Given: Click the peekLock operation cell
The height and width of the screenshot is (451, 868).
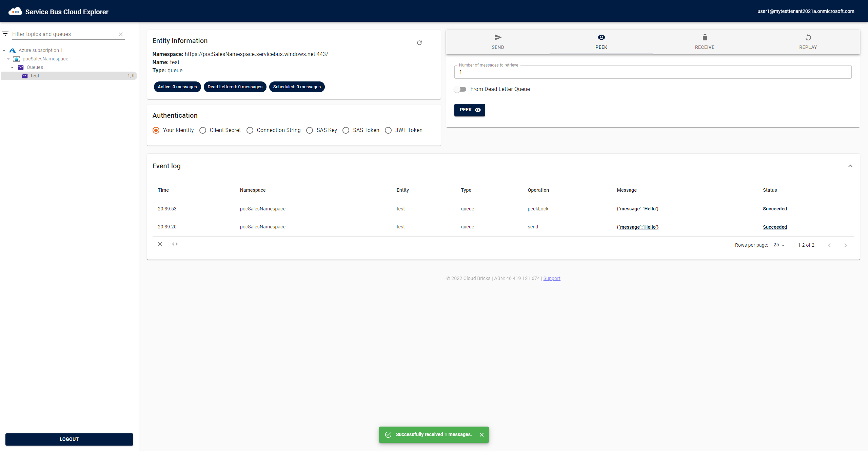Looking at the screenshot, I should [x=538, y=209].
